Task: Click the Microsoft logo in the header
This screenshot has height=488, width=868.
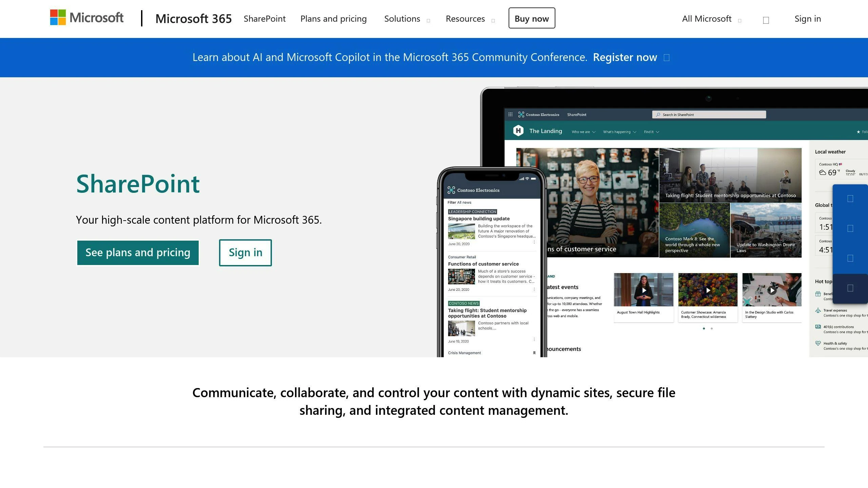Action: click(87, 18)
